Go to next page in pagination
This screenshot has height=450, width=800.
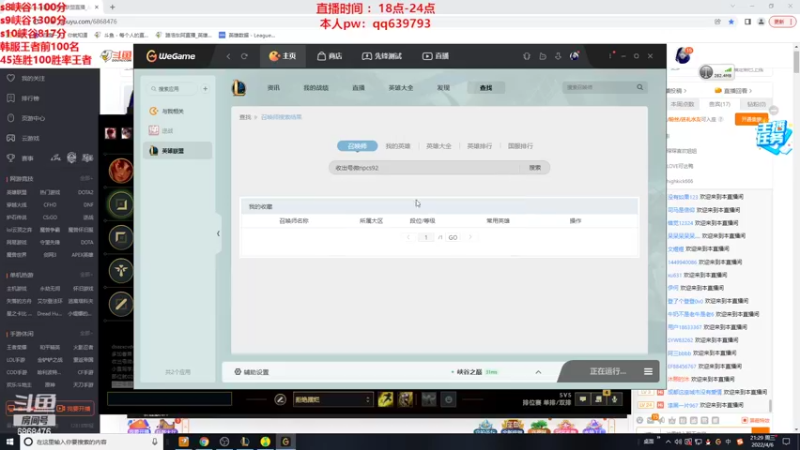[x=470, y=237]
